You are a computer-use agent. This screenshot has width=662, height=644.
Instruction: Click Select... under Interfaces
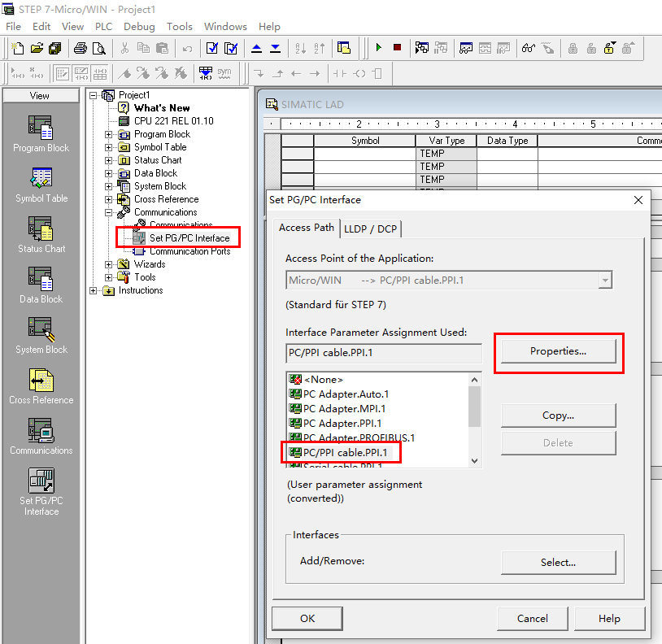558,563
